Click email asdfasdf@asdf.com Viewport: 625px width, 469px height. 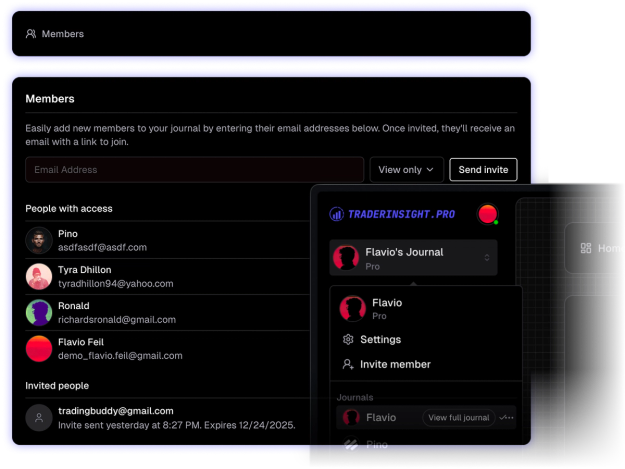click(x=102, y=247)
